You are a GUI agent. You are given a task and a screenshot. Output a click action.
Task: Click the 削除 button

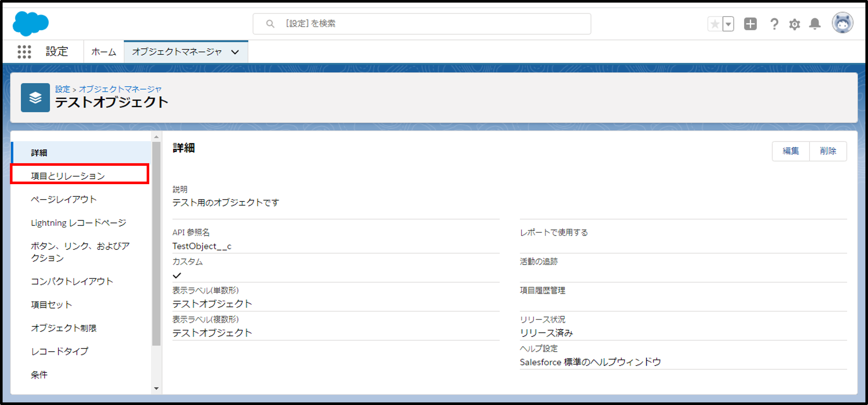828,151
